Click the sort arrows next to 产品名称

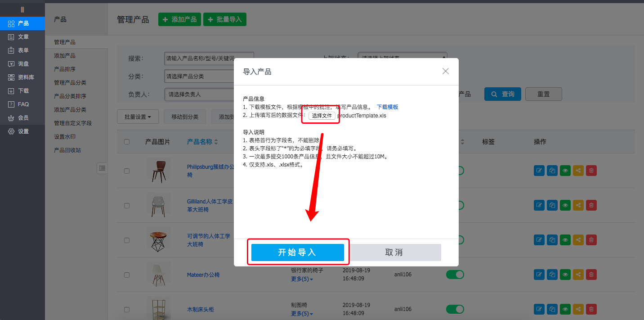pyautogui.click(x=216, y=141)
